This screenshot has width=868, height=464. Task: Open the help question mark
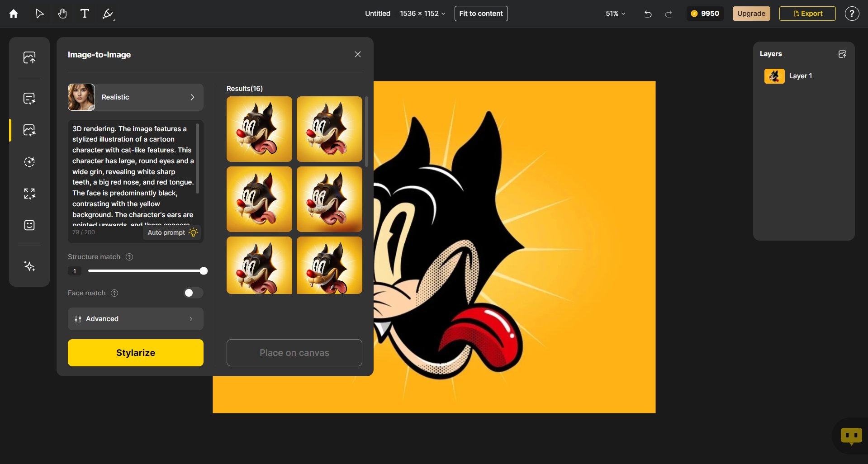pyautogui.click(x=852, y=14)
